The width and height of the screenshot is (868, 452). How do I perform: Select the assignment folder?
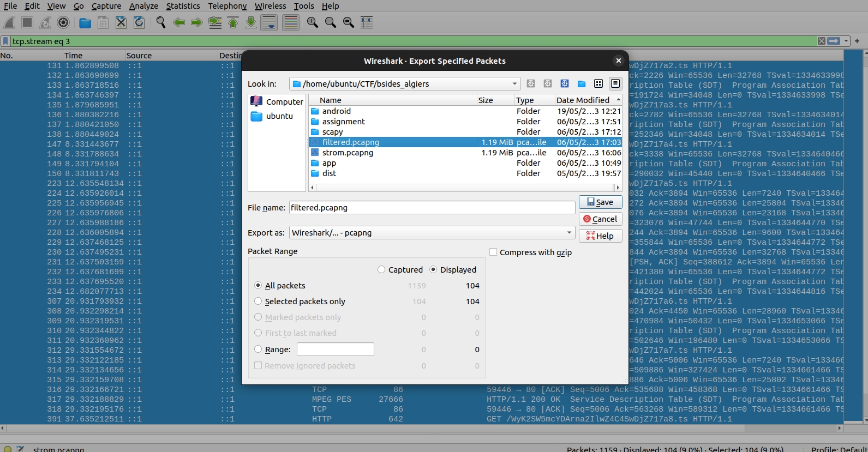pyautogui.click(x=465, y=122)
